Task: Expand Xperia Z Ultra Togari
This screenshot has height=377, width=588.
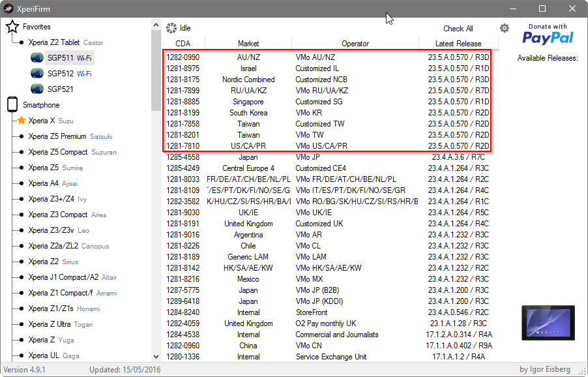Action: pyautogui.click(x=61, y=324)
